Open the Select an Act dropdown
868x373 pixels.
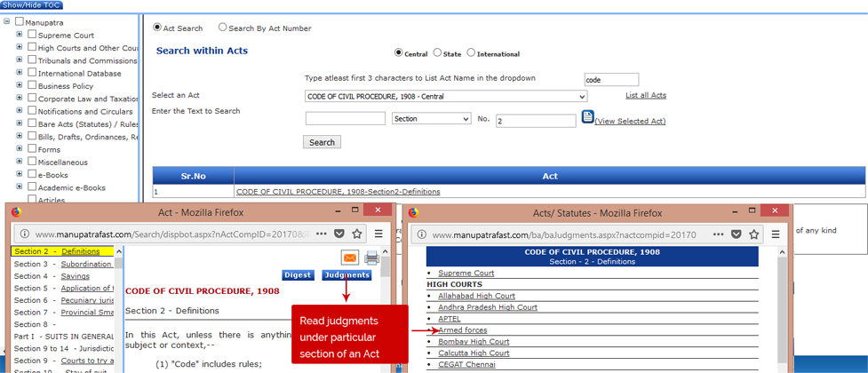[445, 96]
